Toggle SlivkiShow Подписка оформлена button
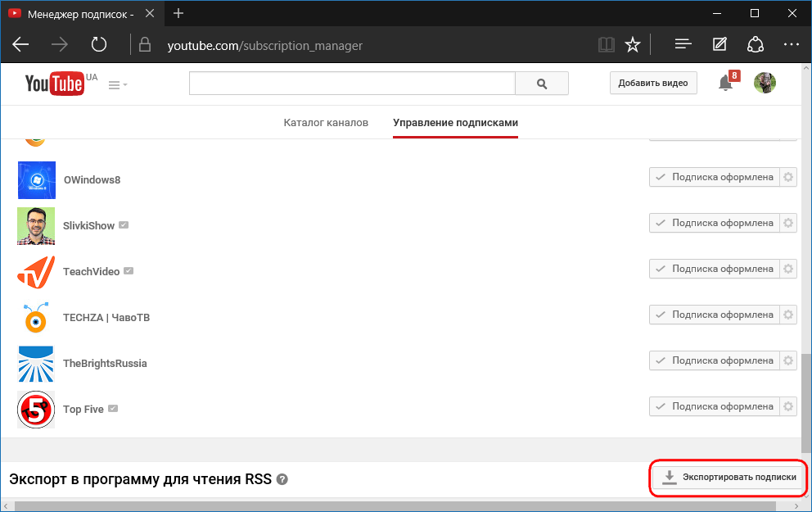The image size is (812, 512). pyautogui.click(x=714, y=223)
